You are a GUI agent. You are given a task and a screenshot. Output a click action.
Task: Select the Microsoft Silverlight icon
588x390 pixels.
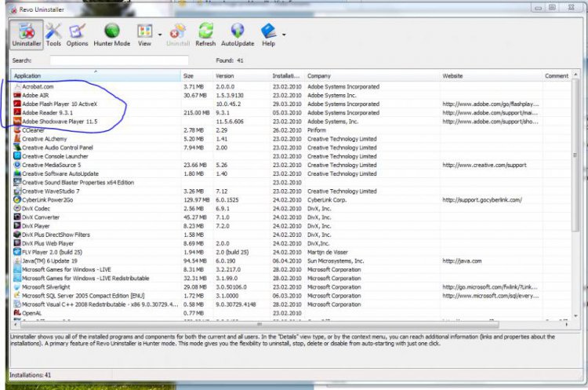click(x=17, y=287)
